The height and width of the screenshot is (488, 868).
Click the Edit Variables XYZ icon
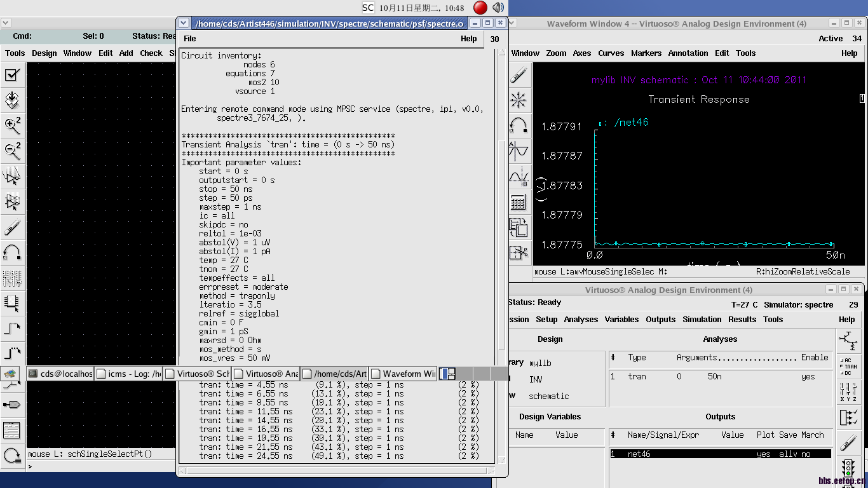(x=848, y=391)
